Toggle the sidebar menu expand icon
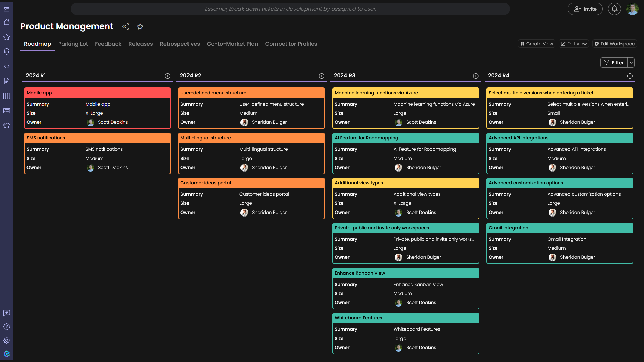644x362 pixels. tap(7, 9)
